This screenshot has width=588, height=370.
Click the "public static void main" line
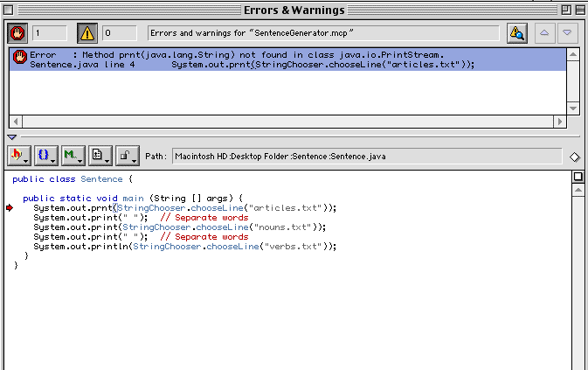133,199
